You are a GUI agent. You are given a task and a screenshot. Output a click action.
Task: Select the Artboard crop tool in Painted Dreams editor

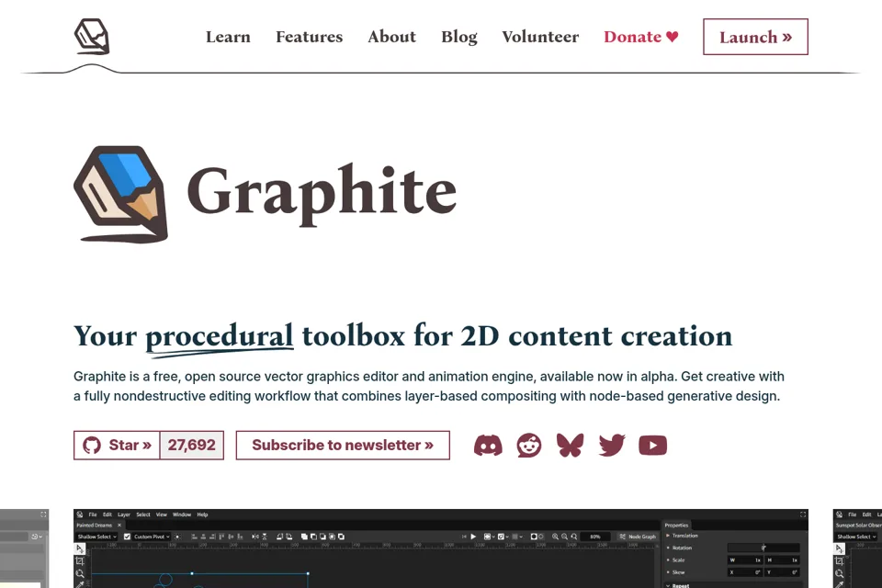[80, 561]
